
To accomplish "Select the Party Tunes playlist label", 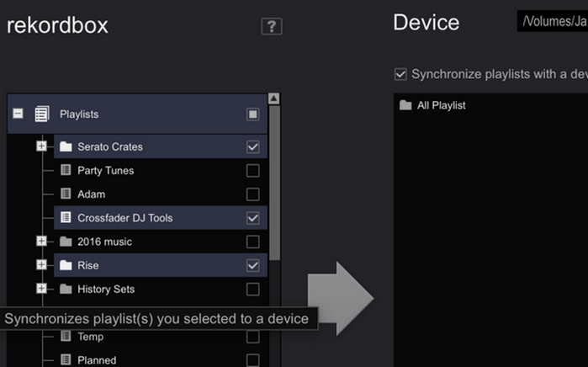I will [106, 171].
